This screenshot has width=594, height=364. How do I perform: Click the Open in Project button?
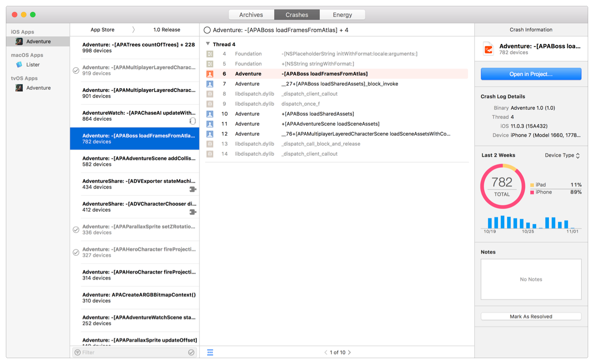(x=531, y=74)
